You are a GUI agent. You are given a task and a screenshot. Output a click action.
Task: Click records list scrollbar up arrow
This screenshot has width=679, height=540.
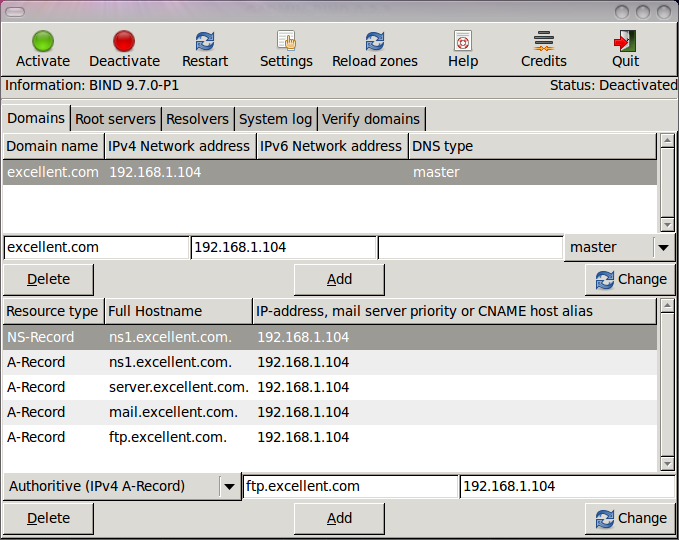[667, 305]
